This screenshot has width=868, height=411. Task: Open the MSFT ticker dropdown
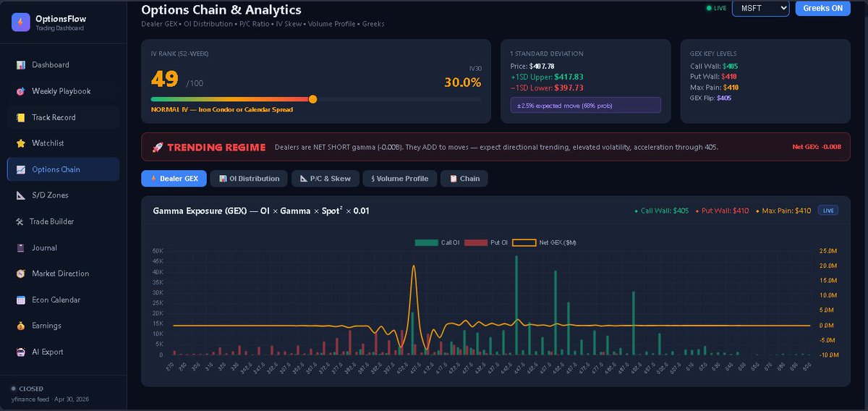(x=761, y=8)
